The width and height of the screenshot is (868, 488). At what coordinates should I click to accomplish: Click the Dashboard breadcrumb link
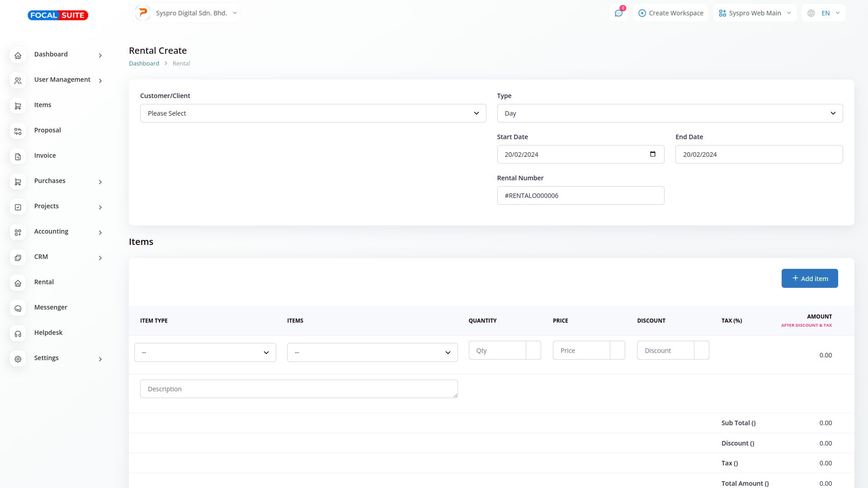click(x=144, y=63)
